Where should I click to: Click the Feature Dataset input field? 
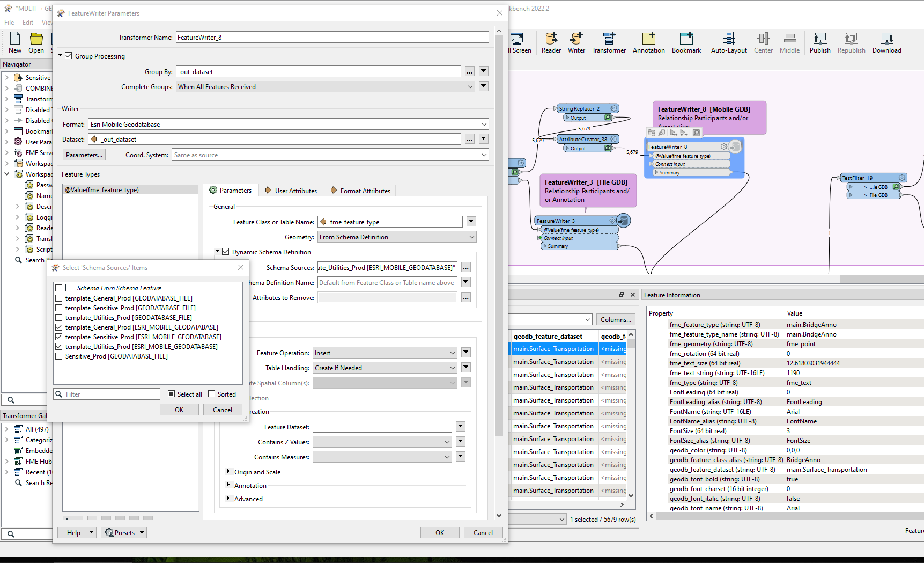coord(382,427)
